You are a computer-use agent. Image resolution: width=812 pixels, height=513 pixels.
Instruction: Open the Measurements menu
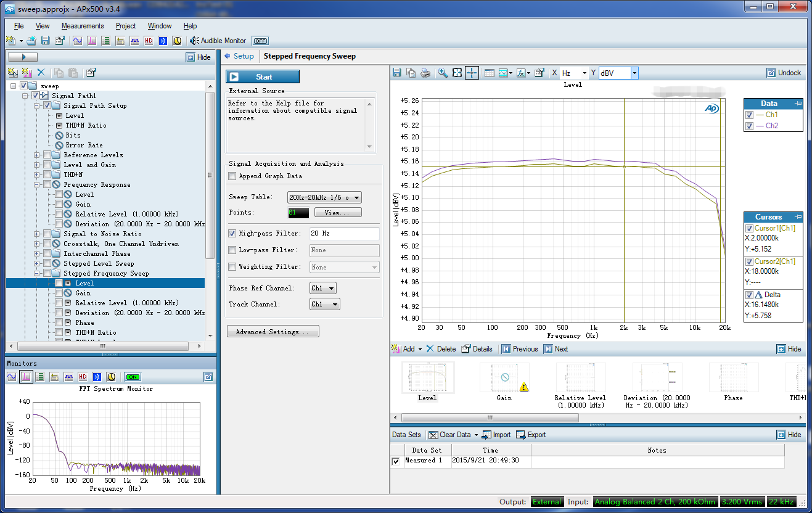83,26
